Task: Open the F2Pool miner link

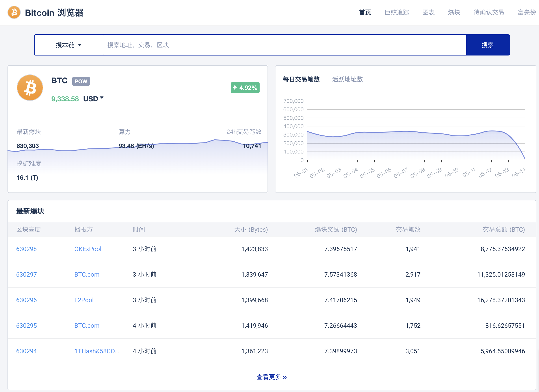Action: click(84, 300)
